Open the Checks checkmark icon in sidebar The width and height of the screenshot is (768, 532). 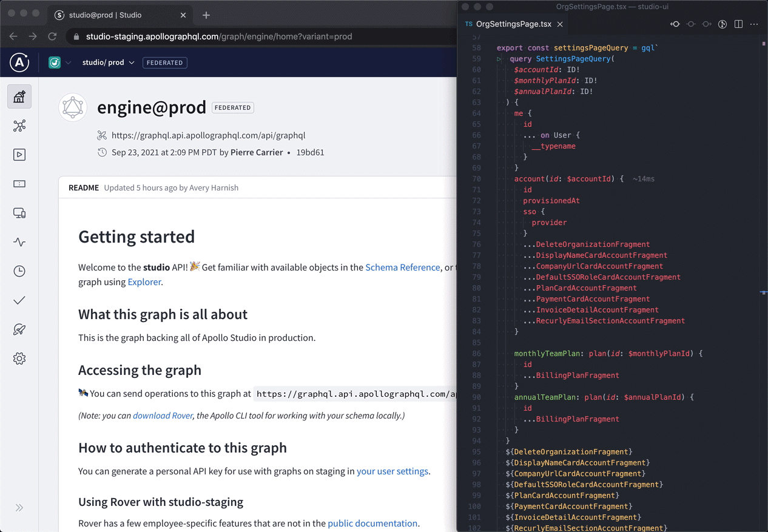(19, 300)
